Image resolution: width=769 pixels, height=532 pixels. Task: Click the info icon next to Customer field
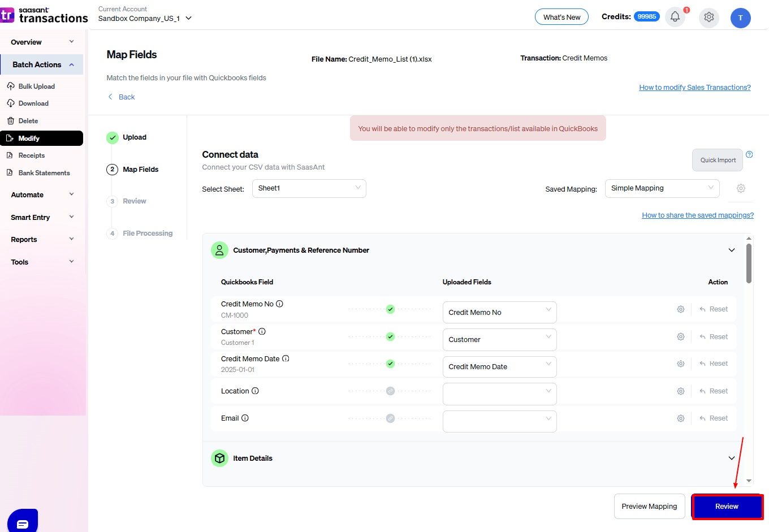tap(262, 331)
